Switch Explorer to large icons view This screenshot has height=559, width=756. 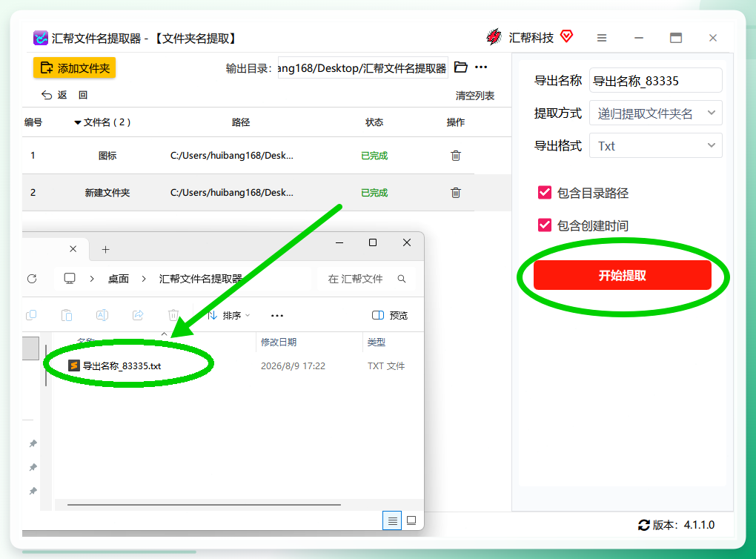(411, 520)
